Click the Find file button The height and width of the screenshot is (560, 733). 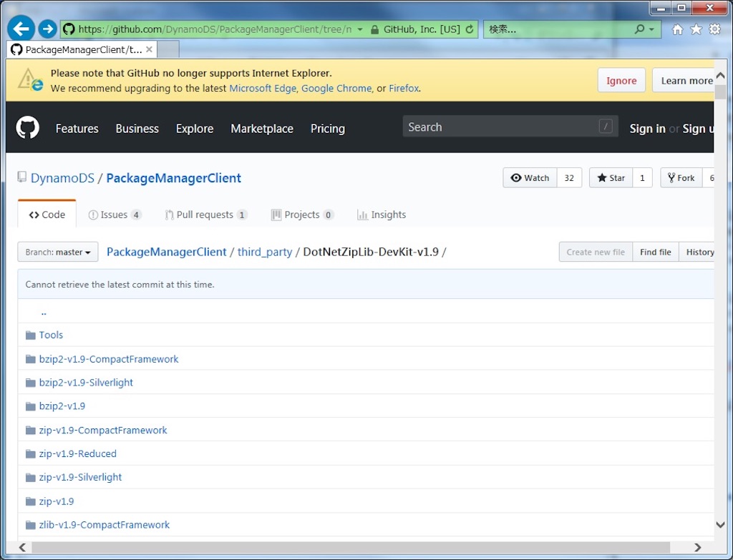click(x=656, y=252)
